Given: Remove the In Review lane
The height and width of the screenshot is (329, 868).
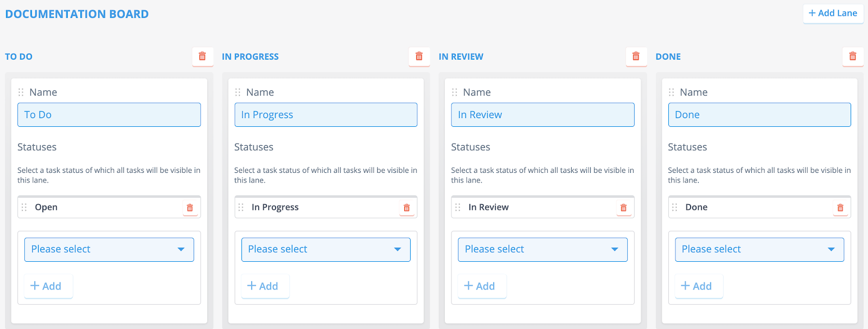Looking at the screenshot, I should (x=636, y=56).
